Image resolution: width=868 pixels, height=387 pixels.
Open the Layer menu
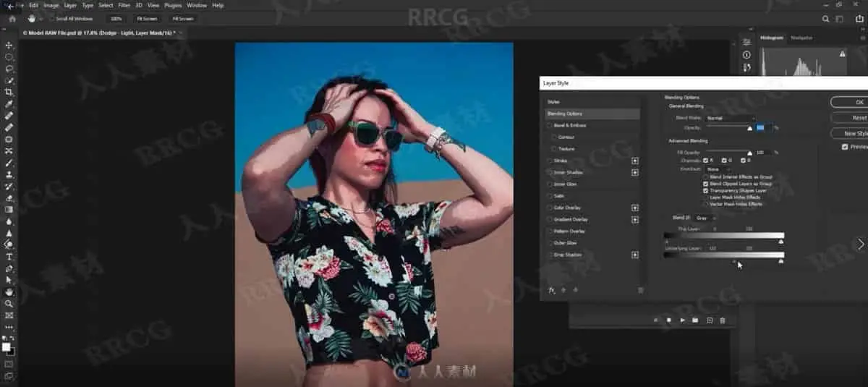pyautogui.click(x=70, y=5)
